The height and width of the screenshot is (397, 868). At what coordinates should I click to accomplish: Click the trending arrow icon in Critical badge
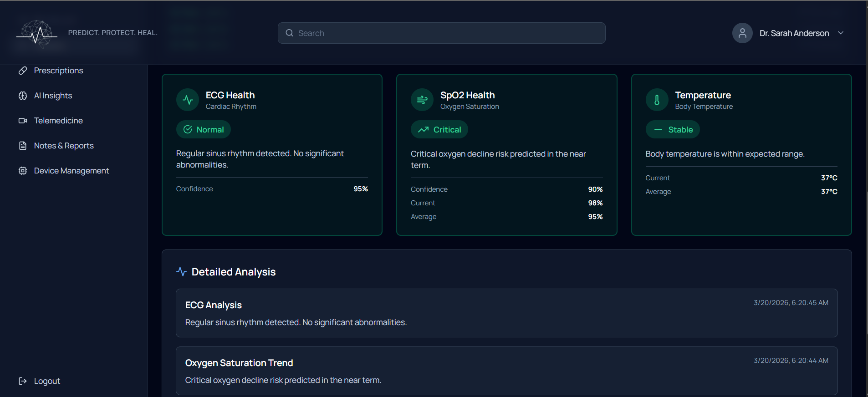pos(424,129)
